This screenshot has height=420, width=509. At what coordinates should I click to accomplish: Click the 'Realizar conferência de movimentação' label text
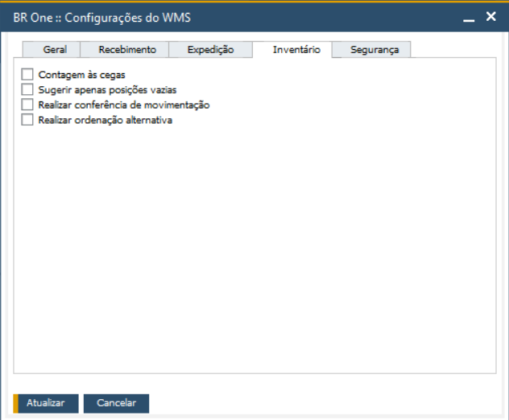pos(124,105)
